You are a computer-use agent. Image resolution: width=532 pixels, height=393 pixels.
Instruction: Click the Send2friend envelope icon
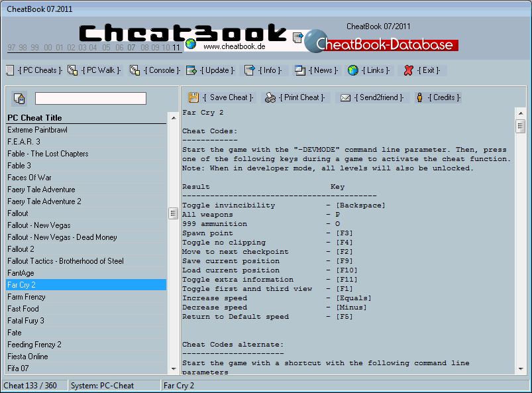coord(345,97)
